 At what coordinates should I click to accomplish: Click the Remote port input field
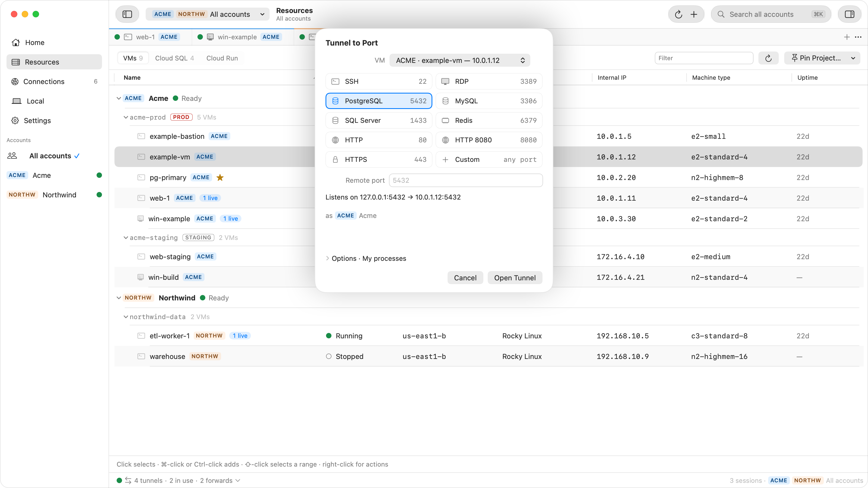(x=466, y=180)
